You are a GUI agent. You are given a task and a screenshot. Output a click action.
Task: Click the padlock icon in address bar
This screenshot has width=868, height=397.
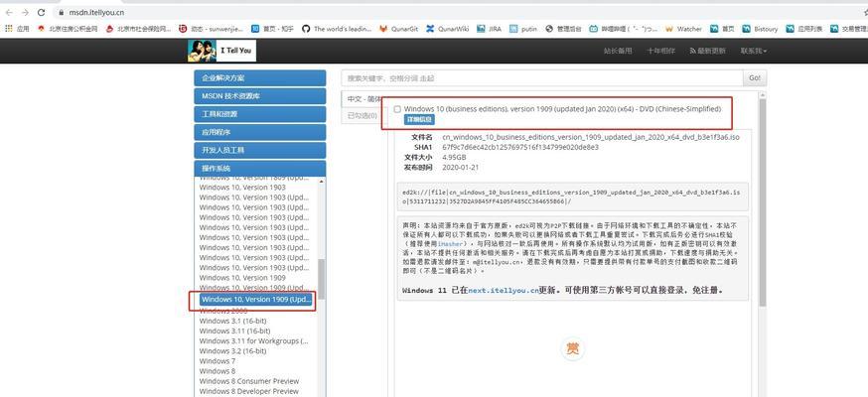click(x=61, y=13)
